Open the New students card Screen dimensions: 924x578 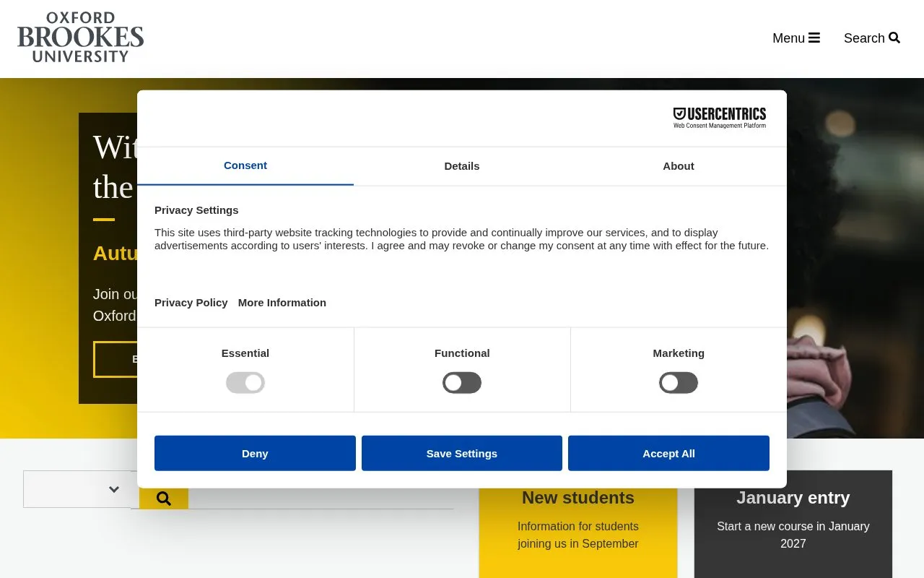578,525
